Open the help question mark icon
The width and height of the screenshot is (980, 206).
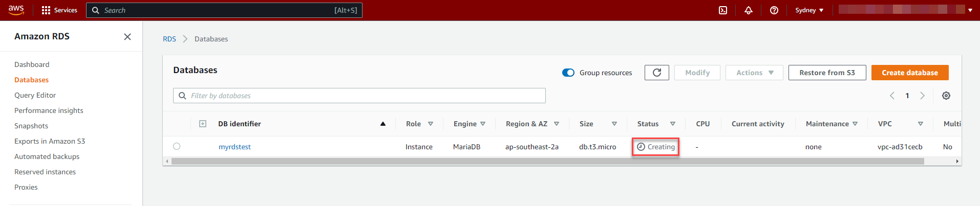(774, 10)
